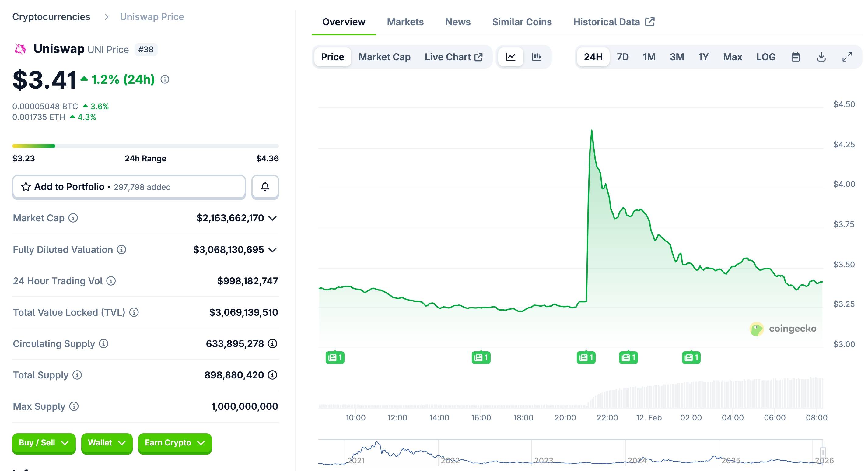The width and height of the screenshot is (868, 471).
Task: Switch chart view to Market Cap
Action: click(x=384, y=57)
